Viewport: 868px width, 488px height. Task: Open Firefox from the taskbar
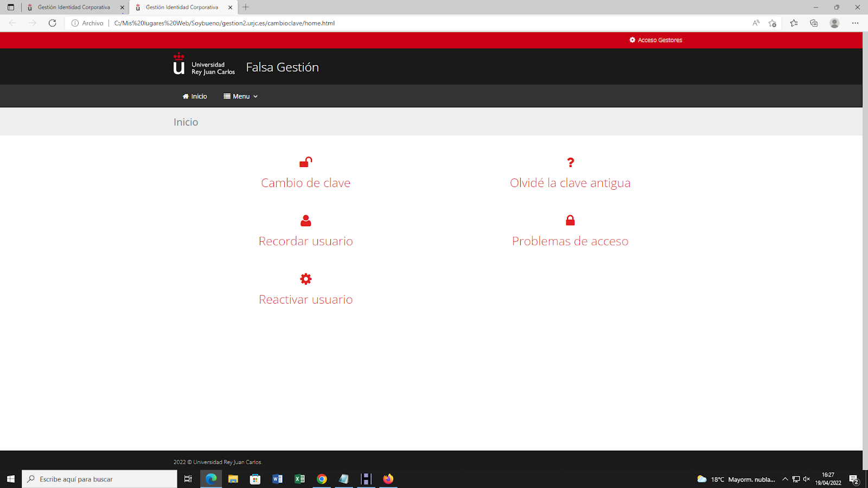tap(388, 479)
